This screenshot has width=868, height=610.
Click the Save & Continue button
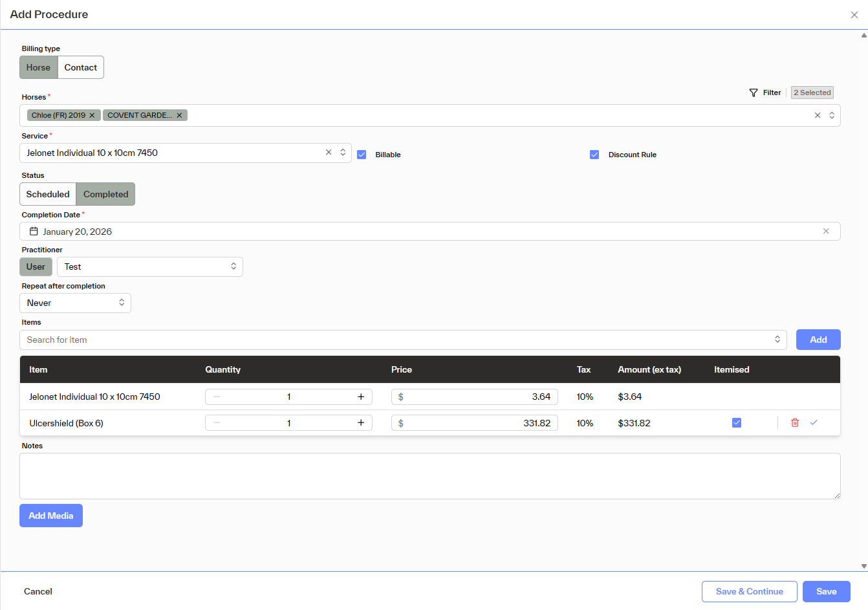[749, 591]
